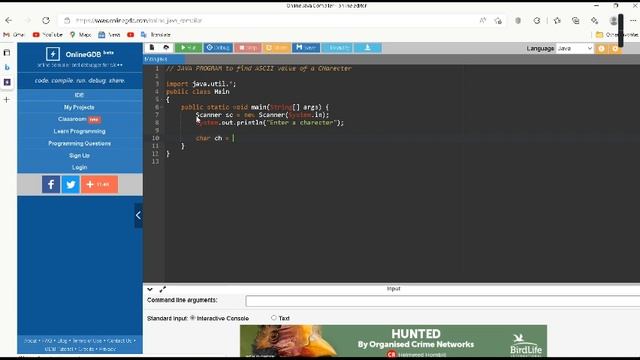Click the Read aloud icon in address bar

[483, 20]
